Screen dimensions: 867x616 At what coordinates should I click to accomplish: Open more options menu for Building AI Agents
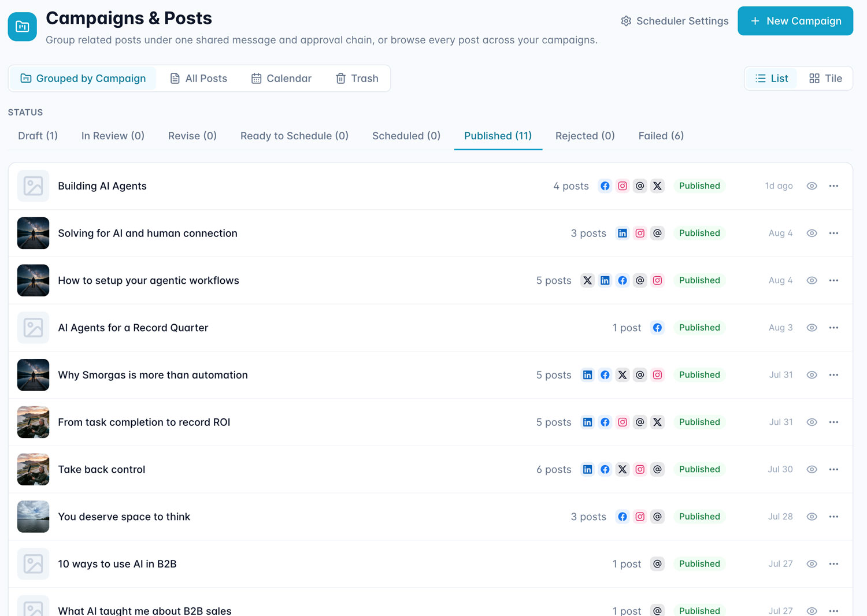[x=833, y=186]
